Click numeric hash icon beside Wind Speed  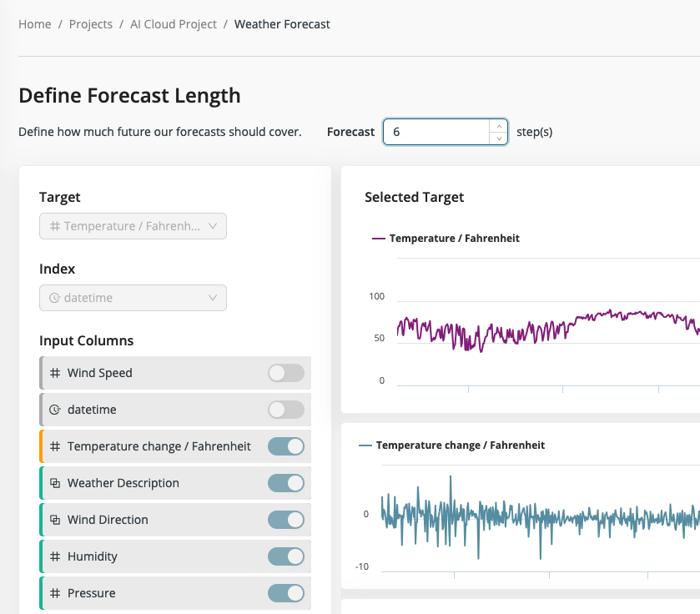(x=55, y=373)
